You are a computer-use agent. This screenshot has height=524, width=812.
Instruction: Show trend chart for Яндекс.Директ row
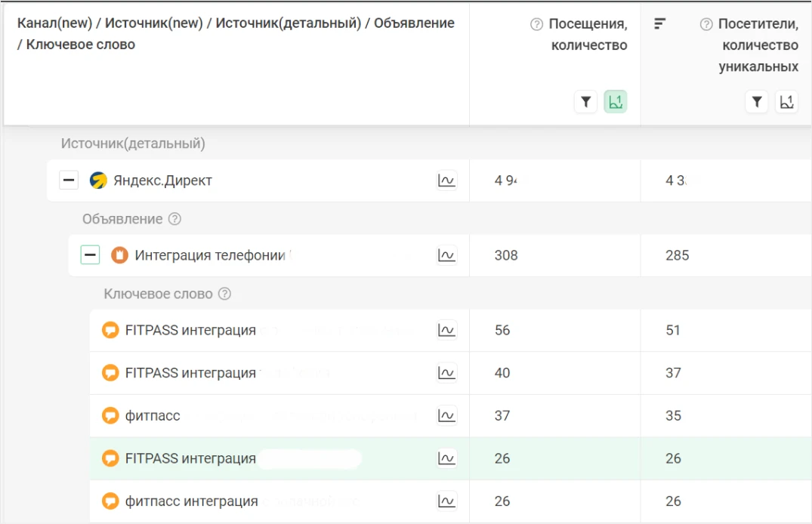(x=446, y=180)
